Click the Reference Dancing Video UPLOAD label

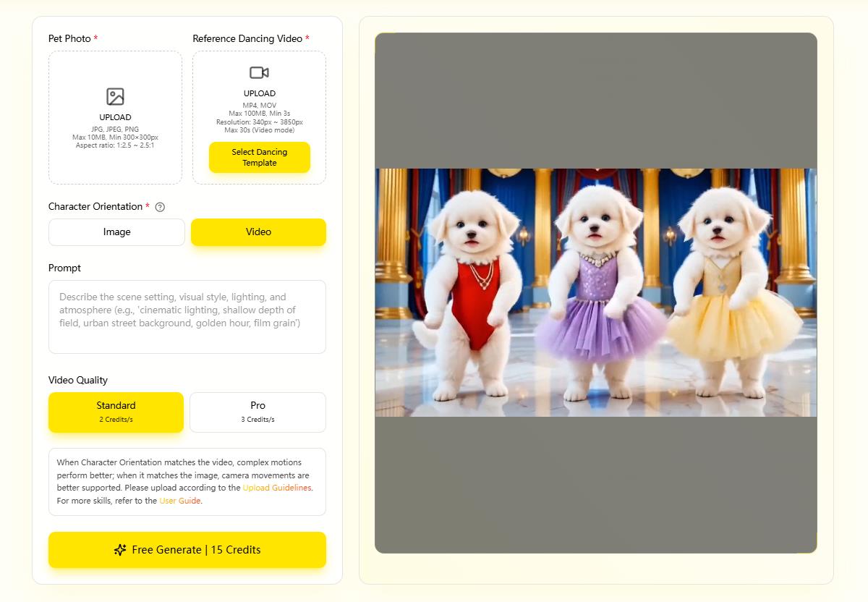pos(259,93)
